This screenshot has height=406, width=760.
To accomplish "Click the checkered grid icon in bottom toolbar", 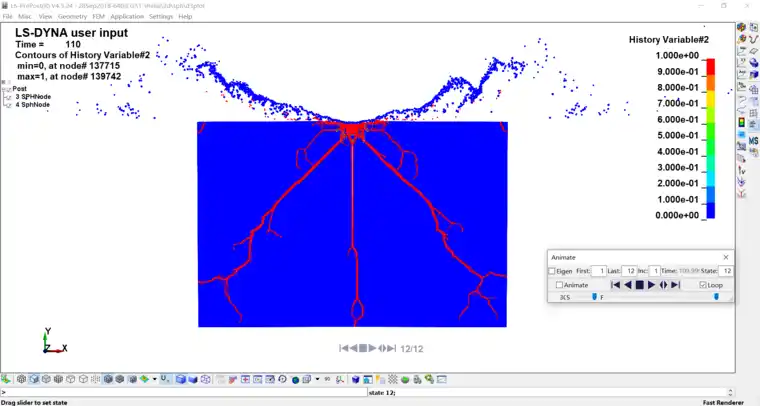I will (x=393, y=379).
